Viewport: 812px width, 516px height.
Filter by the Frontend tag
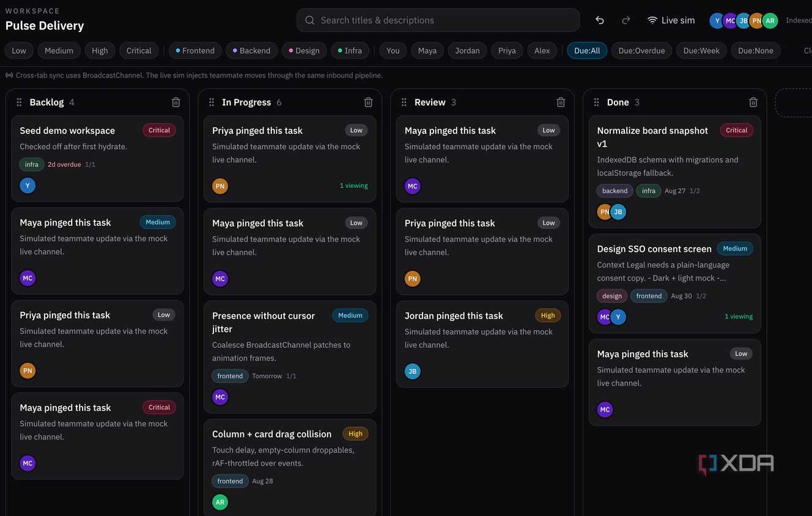pyautogui.click(x=195, y=50)
